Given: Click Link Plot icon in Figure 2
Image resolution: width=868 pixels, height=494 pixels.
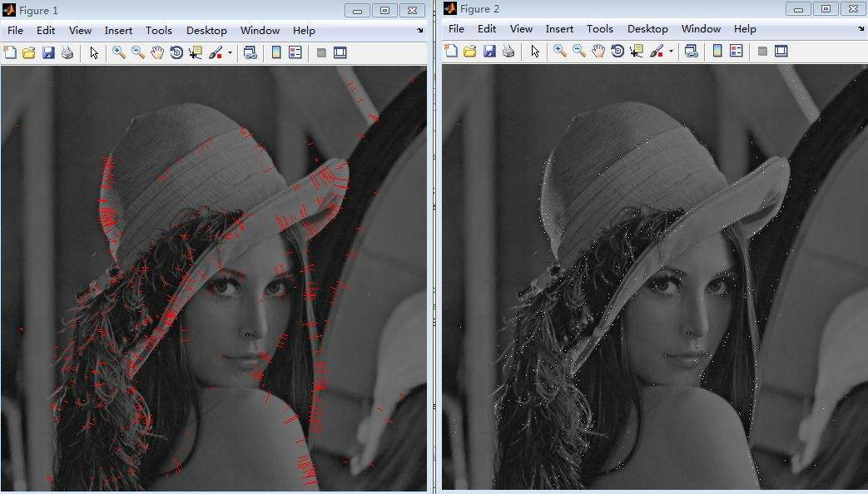Looking at the screenshot, I should click(692, 51).
